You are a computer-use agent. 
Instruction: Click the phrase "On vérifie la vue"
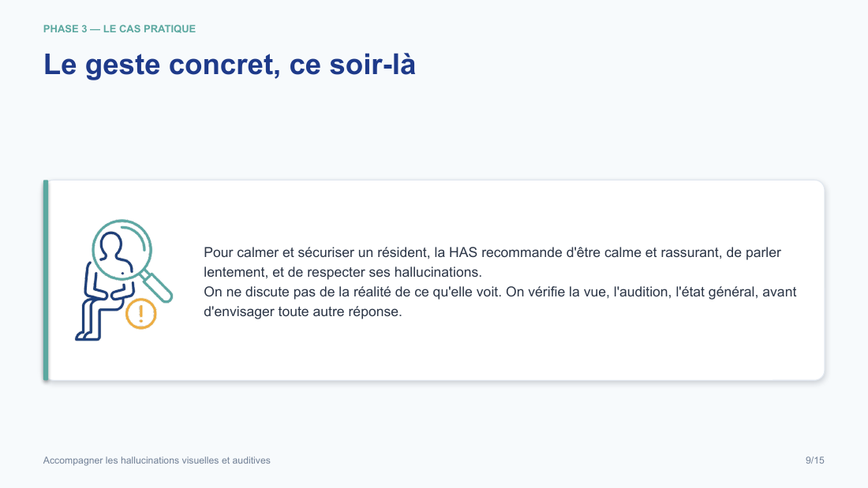(x=557, y=292)
